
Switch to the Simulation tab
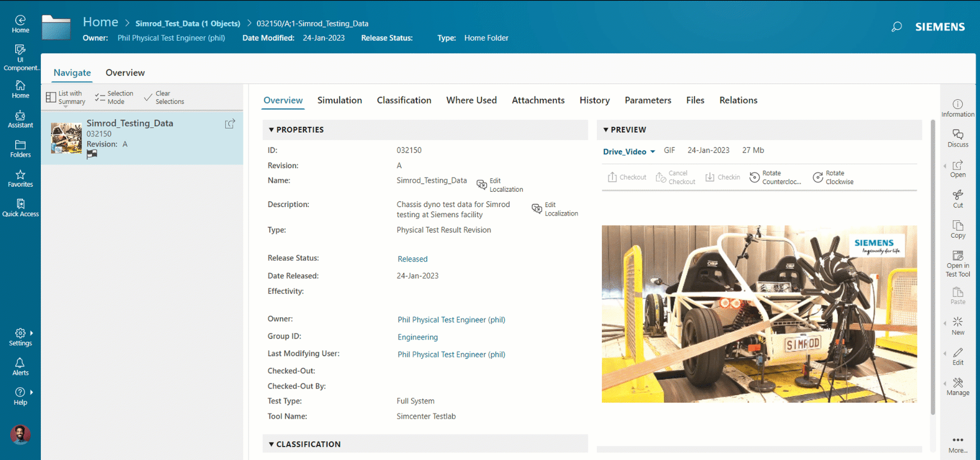coord(339,100)
